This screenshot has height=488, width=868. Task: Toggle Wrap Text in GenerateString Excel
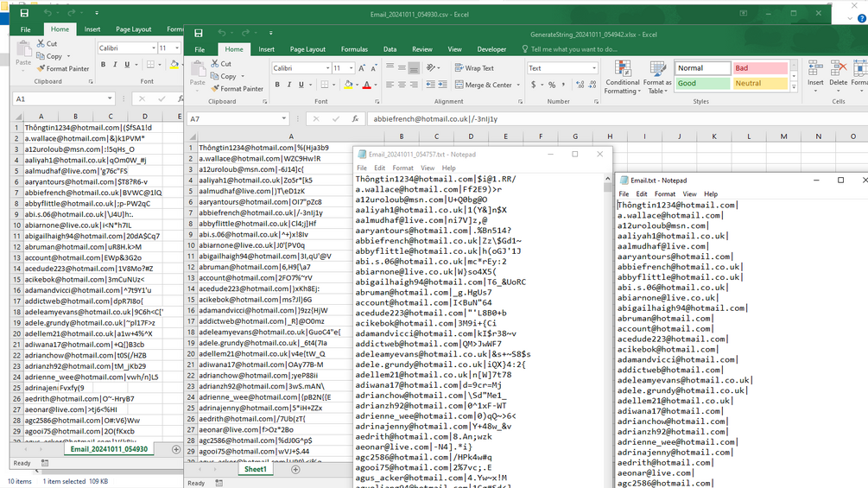[474, 68]
